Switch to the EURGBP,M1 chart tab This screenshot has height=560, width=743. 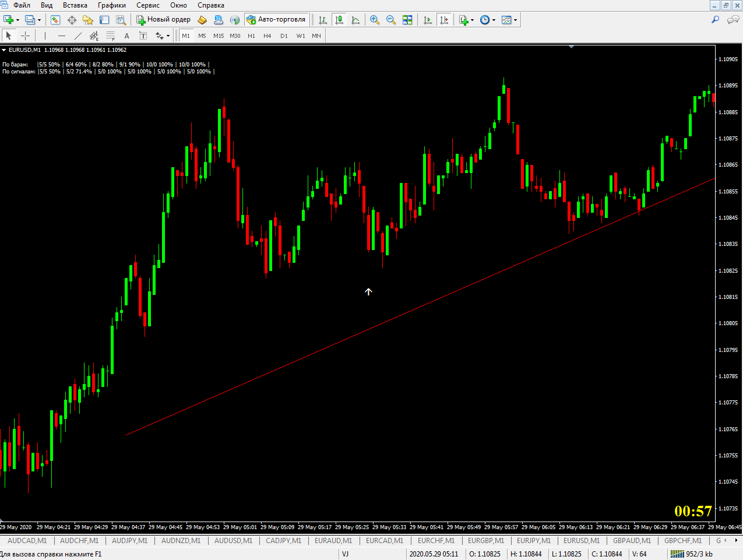[486, 540]
